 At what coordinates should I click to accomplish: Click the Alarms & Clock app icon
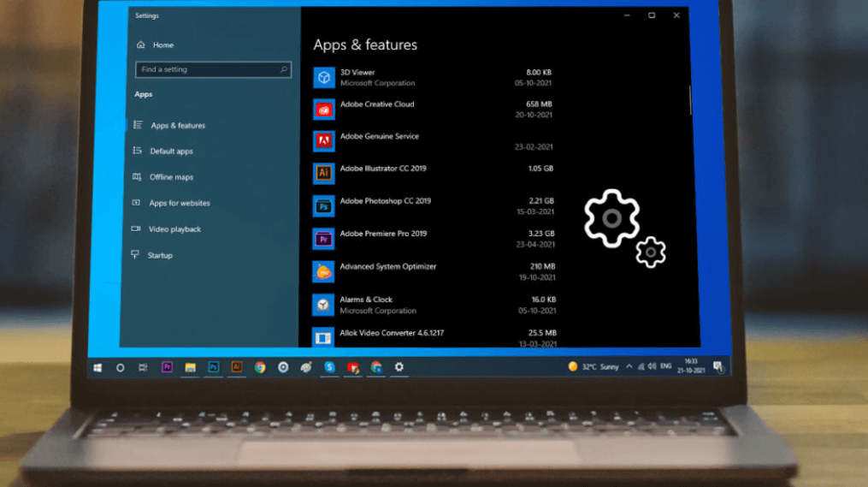click(323, 305)
